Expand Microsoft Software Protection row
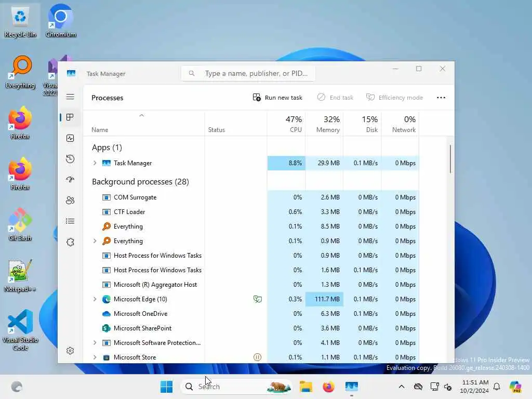The width and height of the screenshot is (532, 399). pos(95,343)
